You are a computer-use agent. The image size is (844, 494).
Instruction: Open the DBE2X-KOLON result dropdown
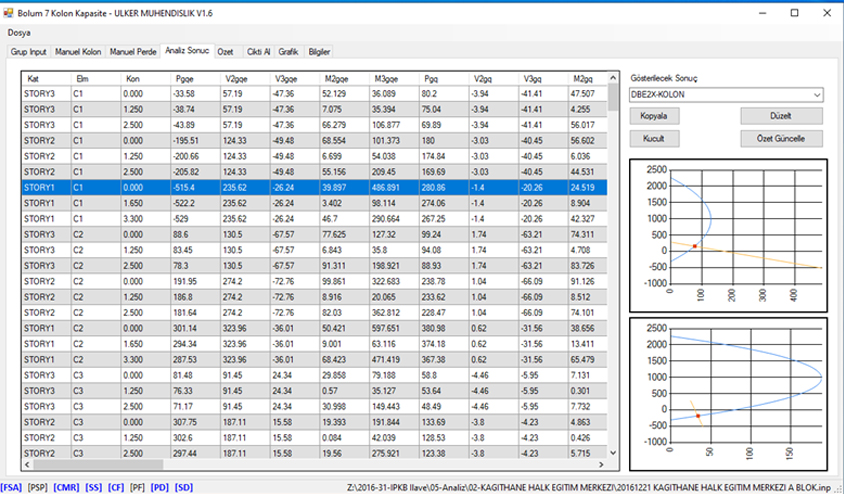pyautogui.click(x=726, y=95)
